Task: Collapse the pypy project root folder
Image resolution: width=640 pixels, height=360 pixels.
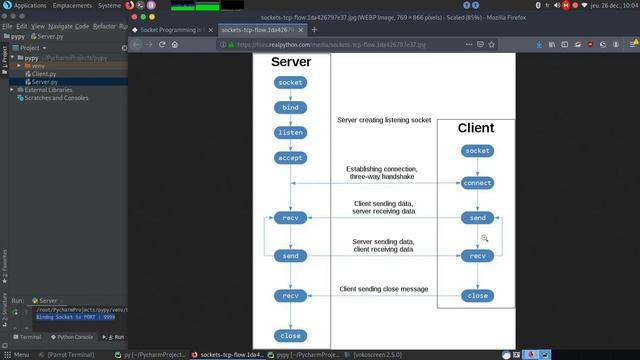Action: (13, 58)
